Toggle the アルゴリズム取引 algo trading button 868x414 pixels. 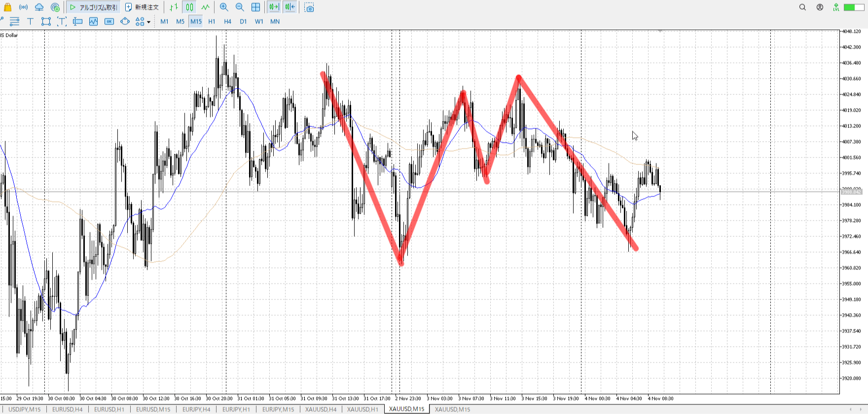94,7
